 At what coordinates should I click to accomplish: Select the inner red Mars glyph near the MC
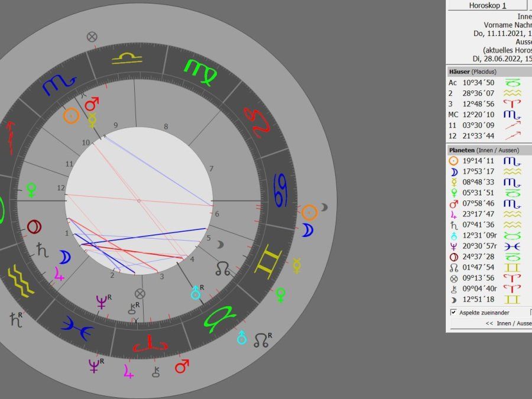point(92,104)
